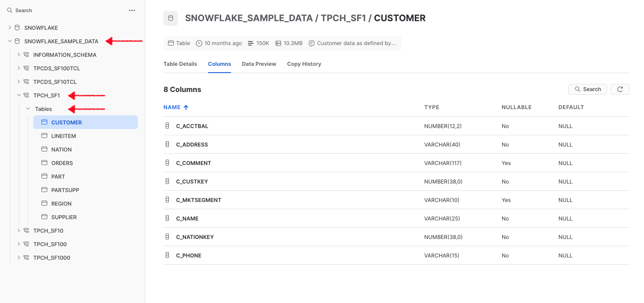Click the column icon for C_NAME

click(x=168, y=218)
